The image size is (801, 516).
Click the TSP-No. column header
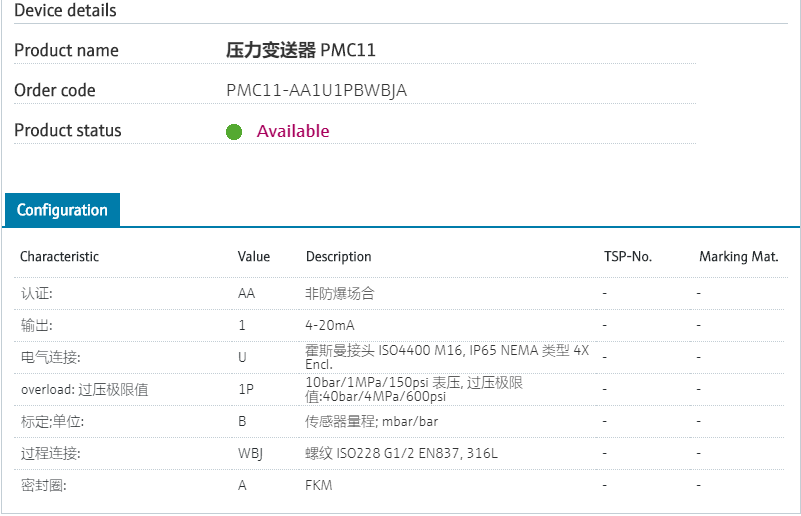pyautogui.click(x=628, y=257)
